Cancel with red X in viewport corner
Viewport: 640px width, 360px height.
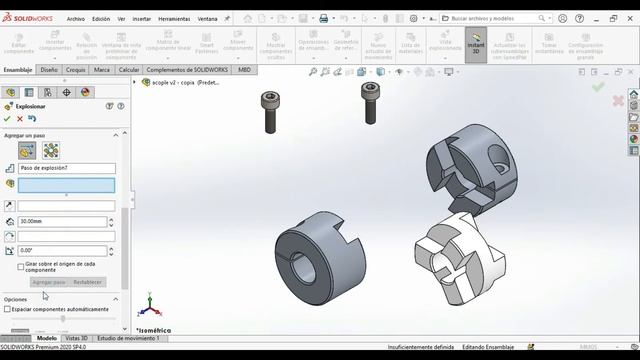(x=618, y=100)
